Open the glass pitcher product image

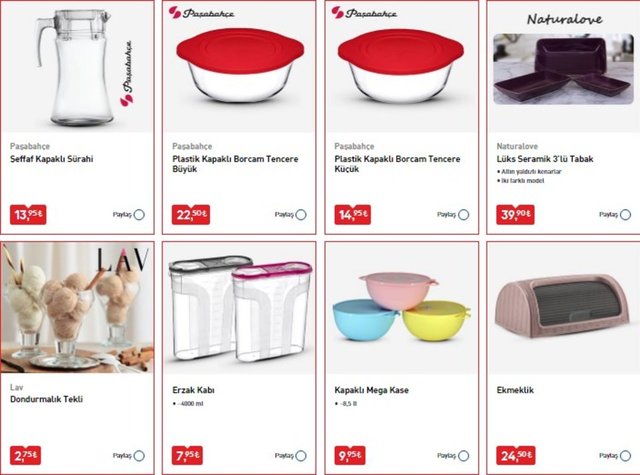73,67
